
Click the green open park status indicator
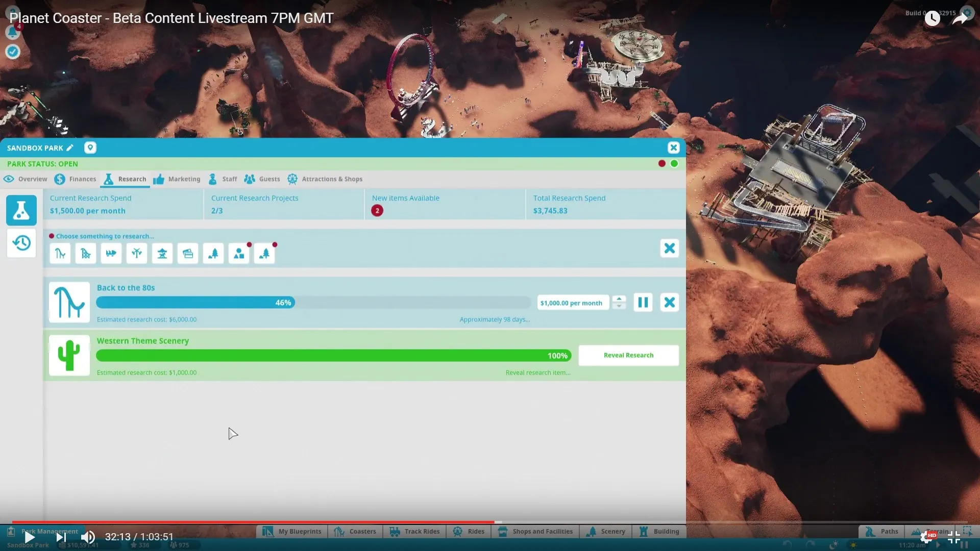click(674, 164)
